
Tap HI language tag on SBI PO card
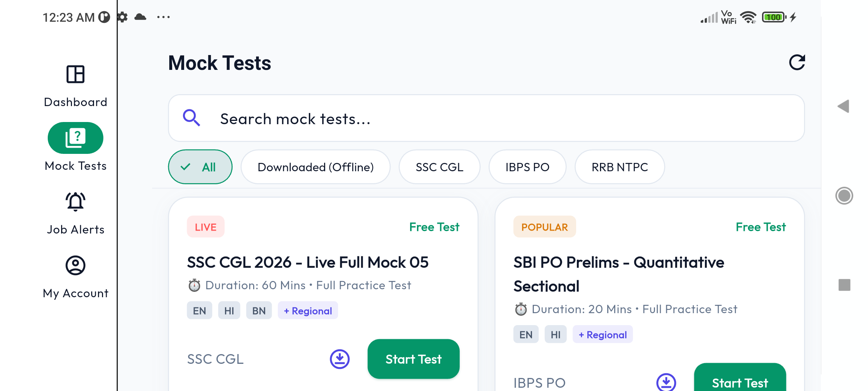[556, 335]
